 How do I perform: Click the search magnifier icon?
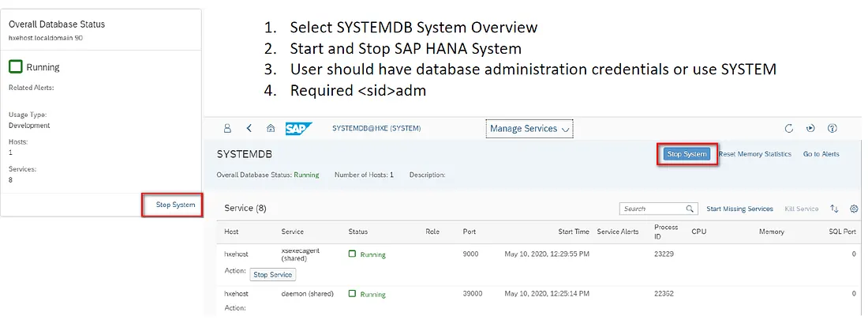coord(690,209)
